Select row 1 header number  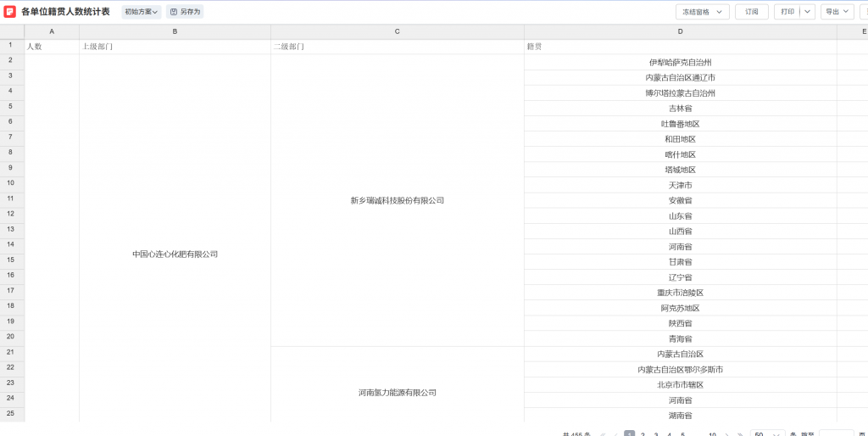(12, 46)
